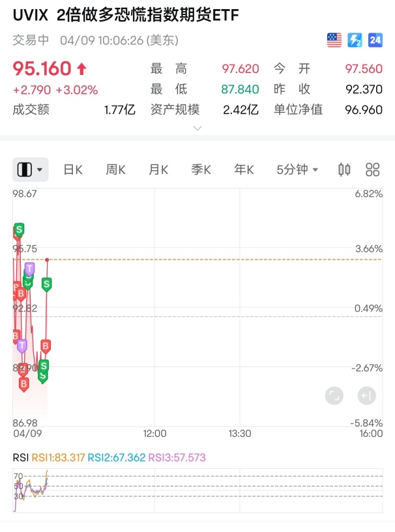Open the 5分钟 interval dropdown
The image size is (395, 532).
pos(297,170)
